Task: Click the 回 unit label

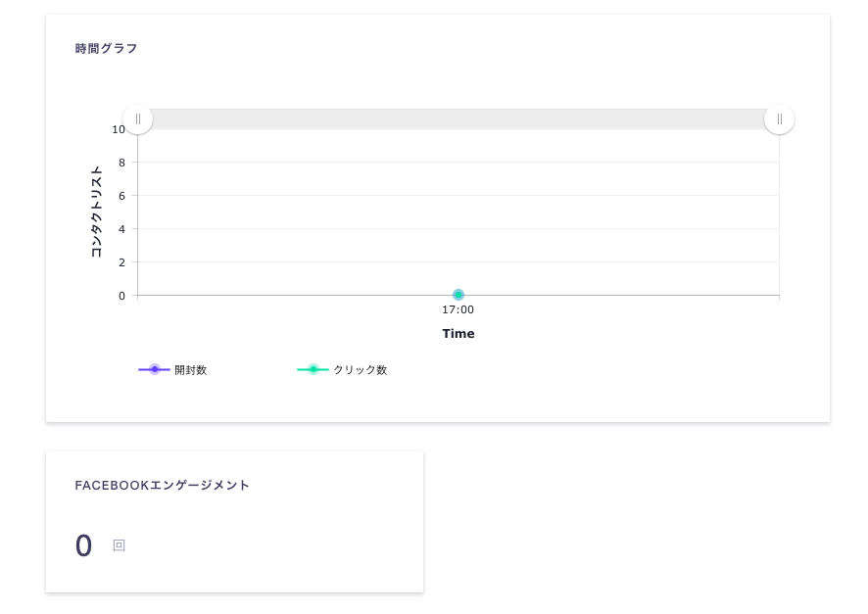Action: [x=119, y=545]
